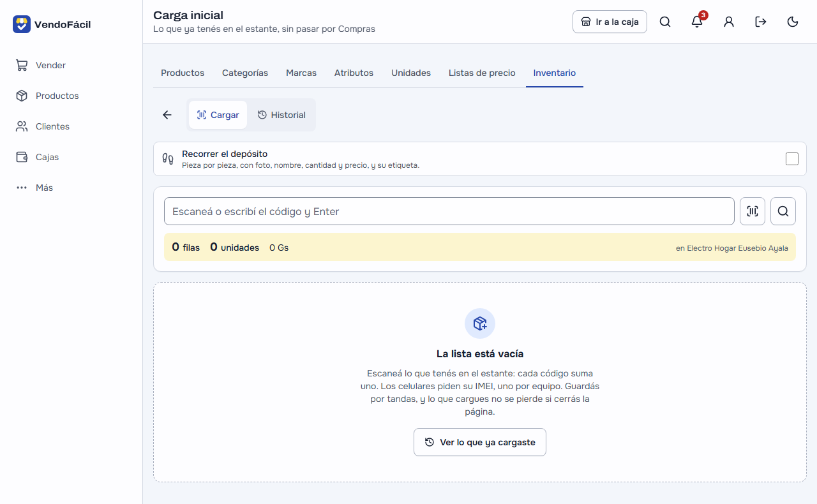Open Clientes from the sidebar
The width and height of the screenshot is (817, 504).
point(71,126)
